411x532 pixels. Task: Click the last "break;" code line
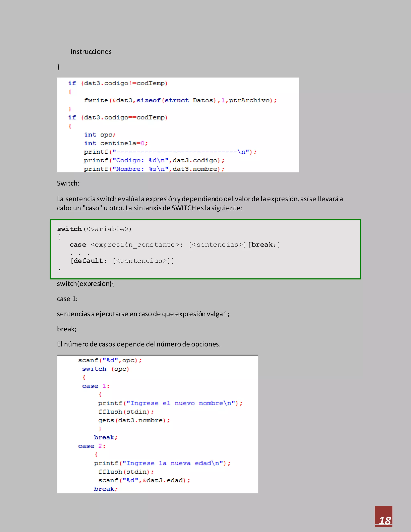106,489
